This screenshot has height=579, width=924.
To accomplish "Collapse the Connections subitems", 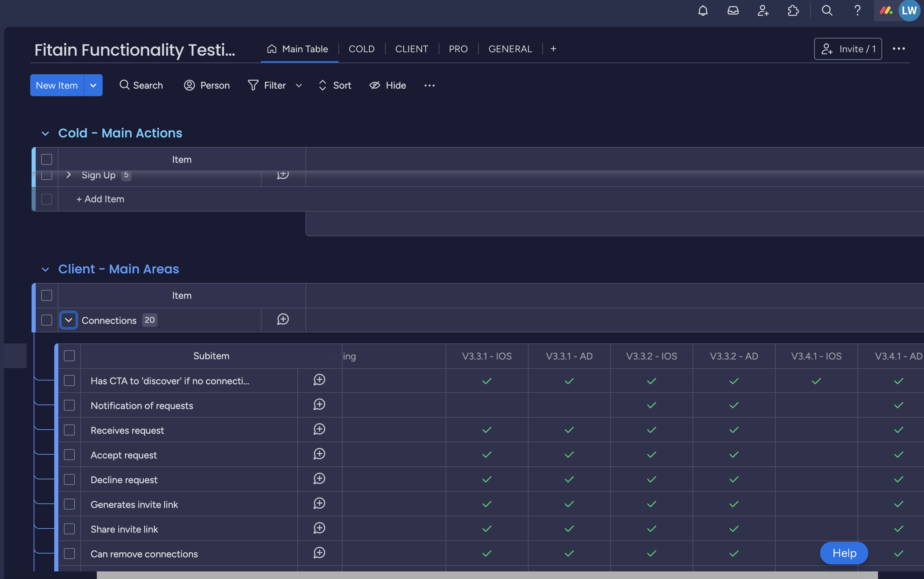I will coord(68,320).
